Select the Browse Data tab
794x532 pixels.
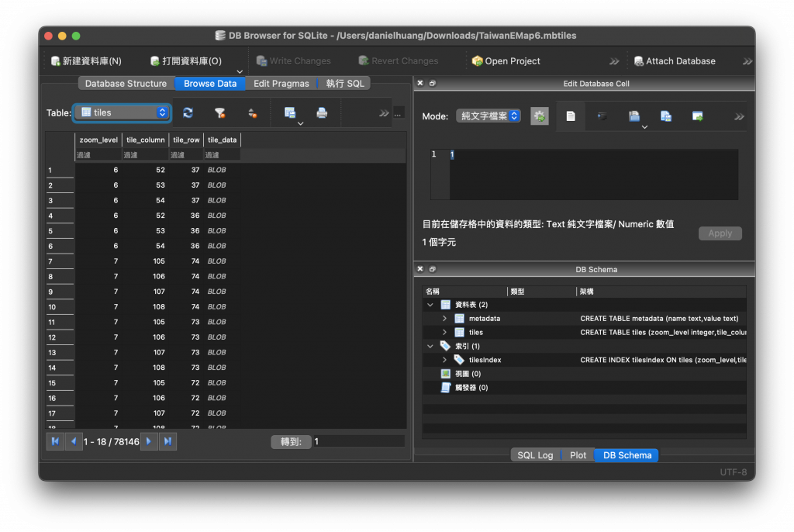(210, 83)
